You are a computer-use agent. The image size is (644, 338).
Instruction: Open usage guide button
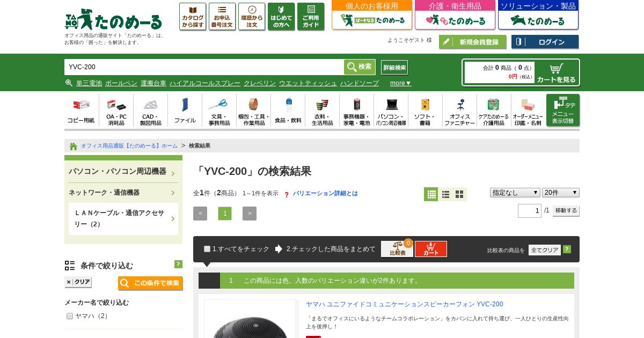311,17
